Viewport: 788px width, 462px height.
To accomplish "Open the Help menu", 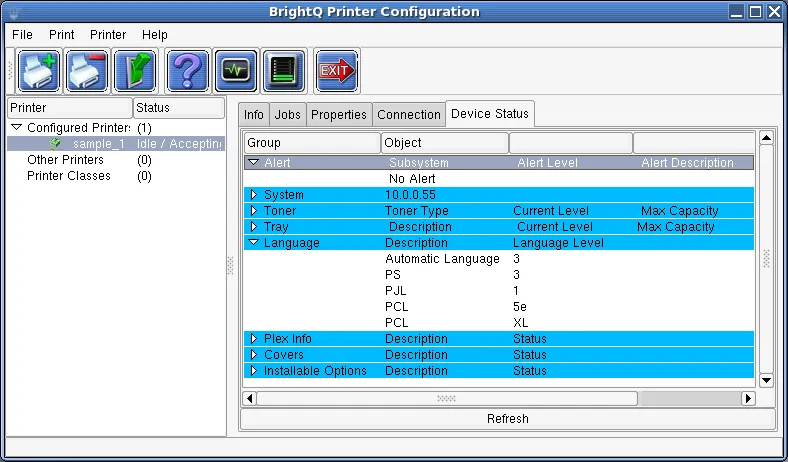I will (x=154, y=35).
